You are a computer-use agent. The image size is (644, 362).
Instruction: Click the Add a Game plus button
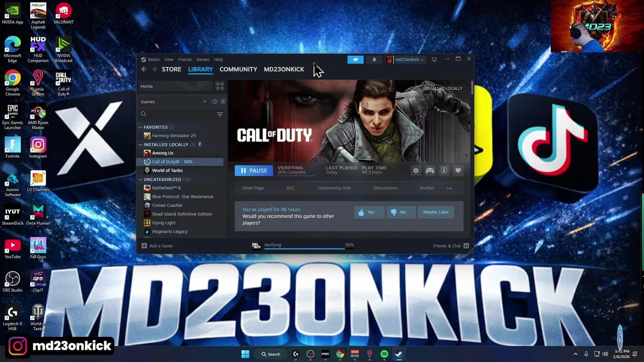(157, 246)
